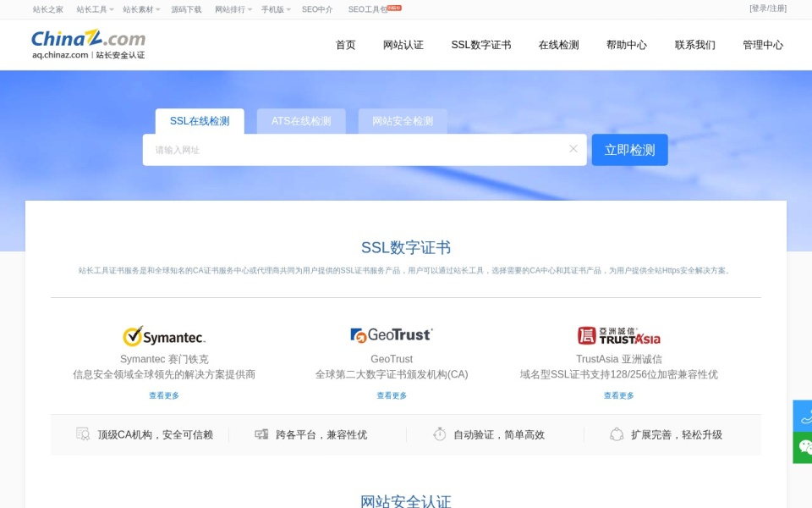Open 查看更多 link under GeoTrust
Screen dimensions: 812x508
(392, 395)
